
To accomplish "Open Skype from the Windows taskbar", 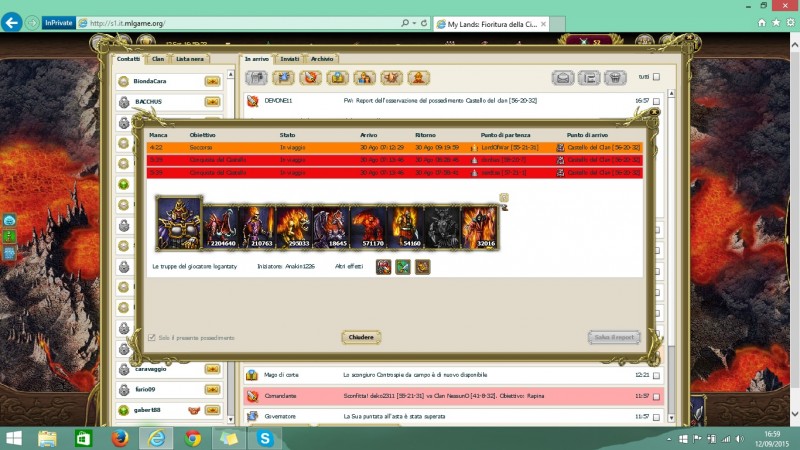I will tap(265, 438).
